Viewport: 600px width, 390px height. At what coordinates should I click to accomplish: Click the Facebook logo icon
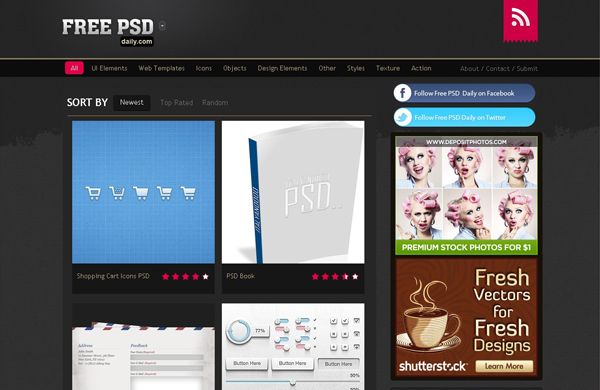coord(403,93)
